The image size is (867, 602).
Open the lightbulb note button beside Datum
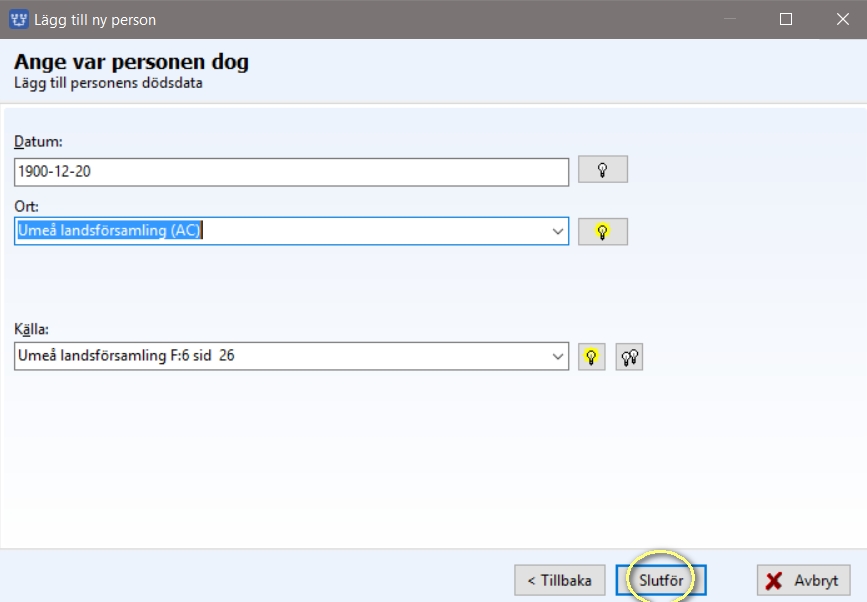pos(603,169)
